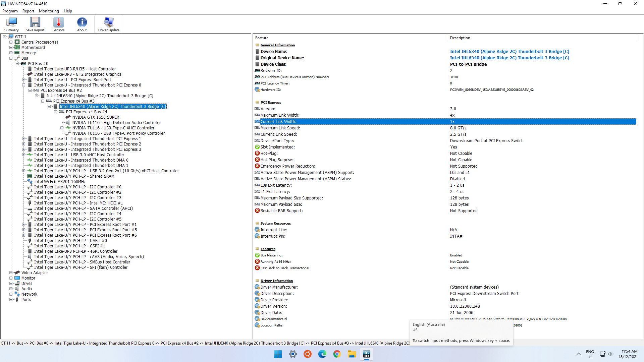644x362 pixels.
Task: Open Windows Start button on taskbar
Action: click(278, 354)
